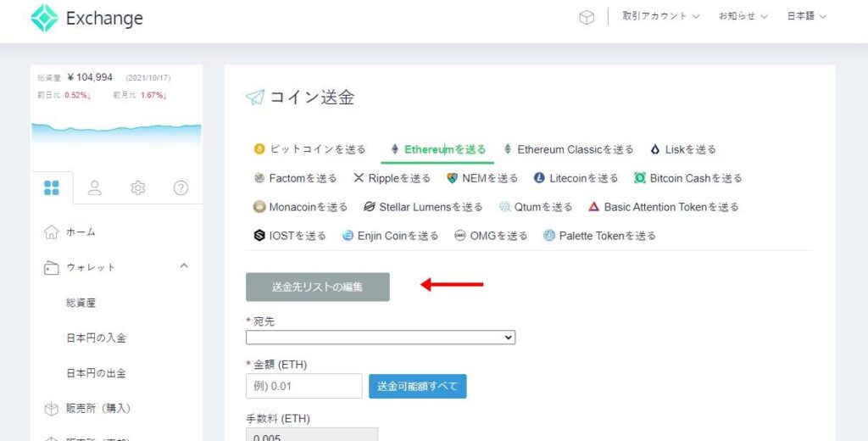Open 総資産 under wallet

click(x=81, y=303)
